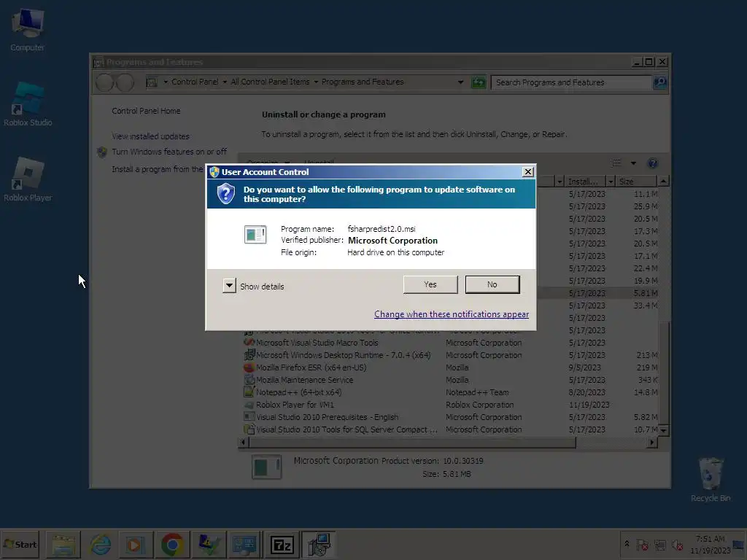The image size is (747, 560).
Task: Click the help question mark icon
Action: 653,163
